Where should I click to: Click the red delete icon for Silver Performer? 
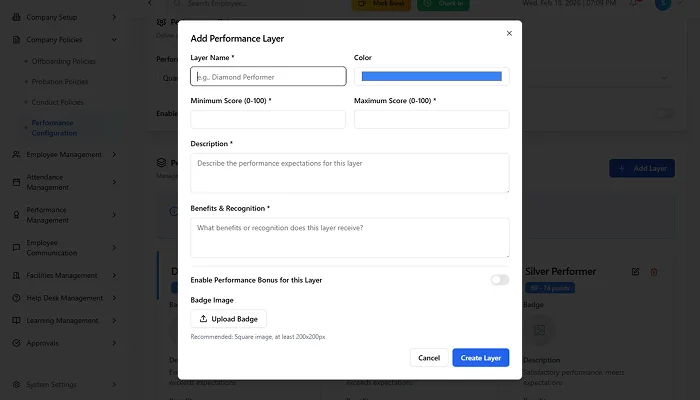pyautogui.click(x=654, y=272)
